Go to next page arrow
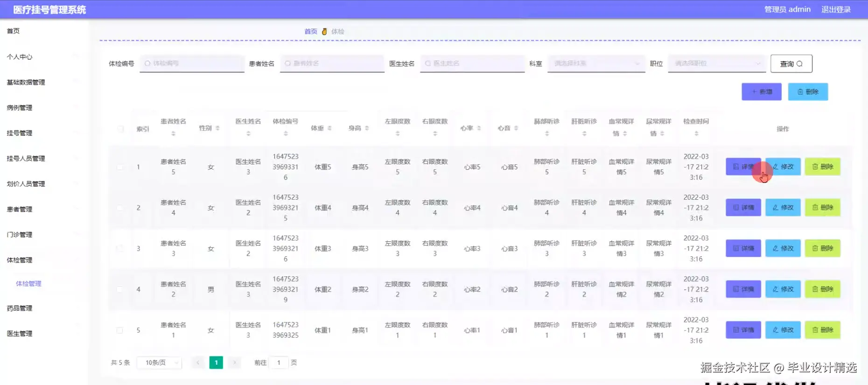This screenshot has height=385, width=868. pyautogui.click(x=234, y=363)
